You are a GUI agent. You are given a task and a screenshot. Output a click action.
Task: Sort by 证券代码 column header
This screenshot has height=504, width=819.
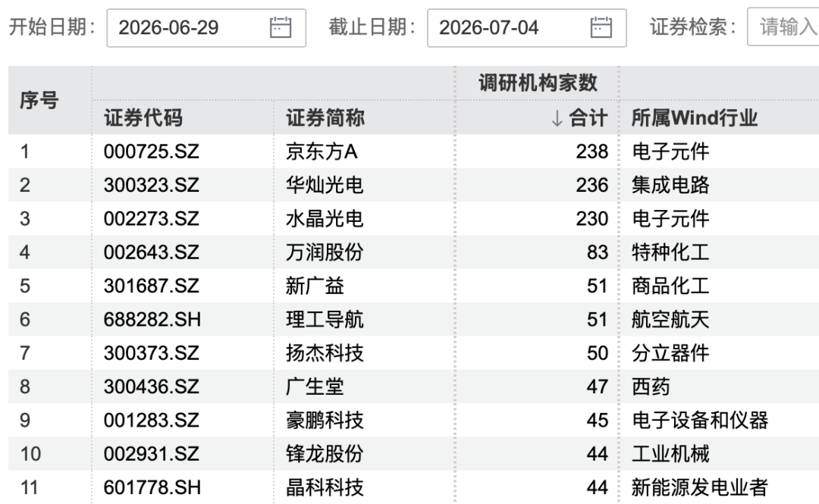click(143, 118)
